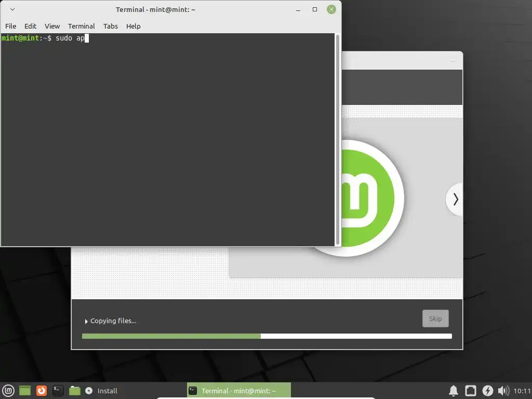This screenshot has width=532, height=399.
Task: Open the Tabs menu in Terminal
Action: click(x=110, y=26)
